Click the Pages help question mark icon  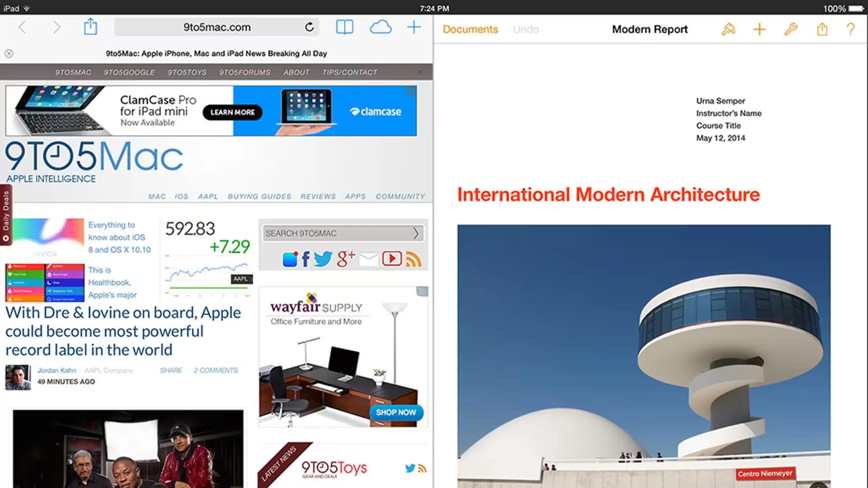851,28
